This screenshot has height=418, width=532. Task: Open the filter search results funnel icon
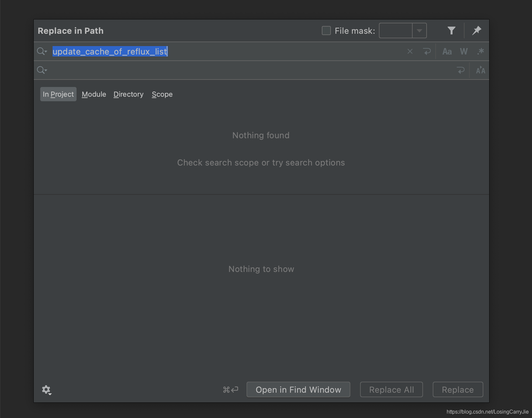pyautogui.click(x=451, y=31)
